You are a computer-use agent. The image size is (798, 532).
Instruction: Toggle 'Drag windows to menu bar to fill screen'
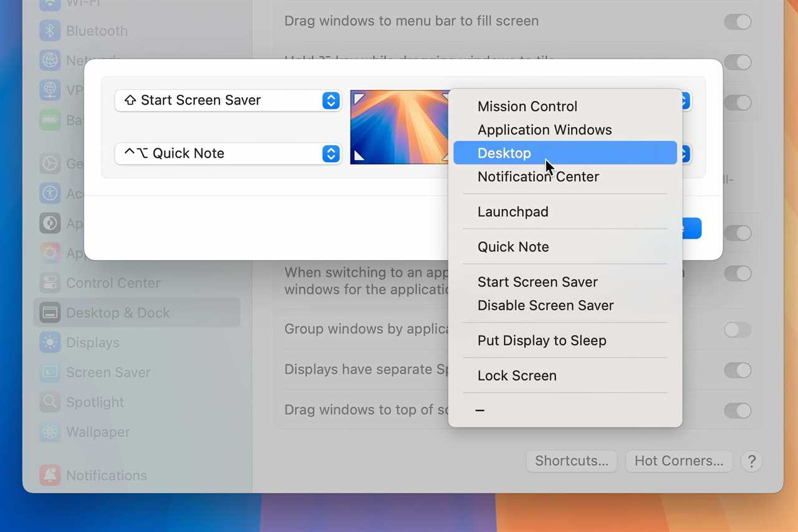738,22
